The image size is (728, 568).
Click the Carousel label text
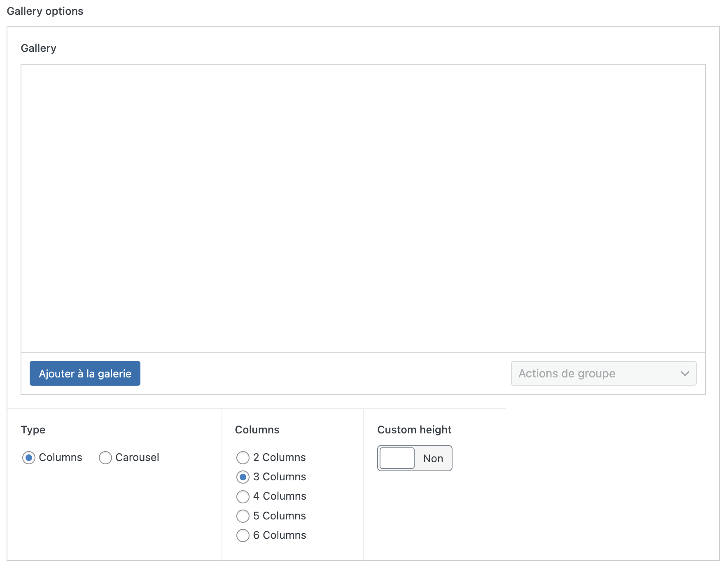pos(137,457)
